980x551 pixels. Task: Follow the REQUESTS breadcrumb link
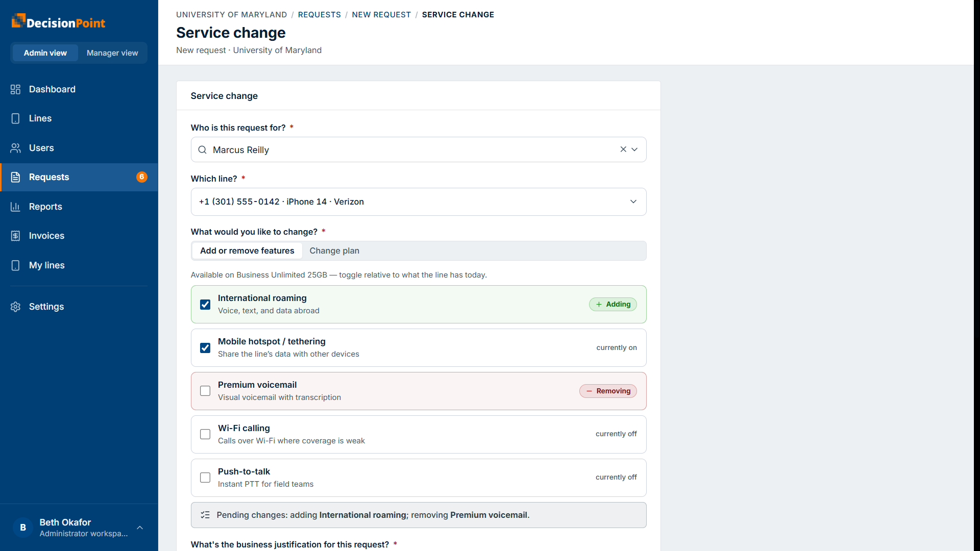tap(320, 15)
